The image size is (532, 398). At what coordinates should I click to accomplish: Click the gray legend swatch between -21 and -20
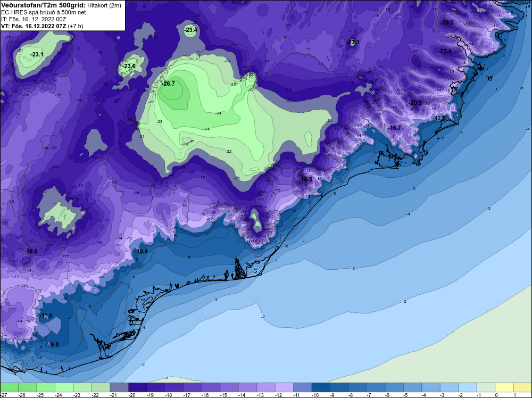pyautogui.click(x=119, y=387)
